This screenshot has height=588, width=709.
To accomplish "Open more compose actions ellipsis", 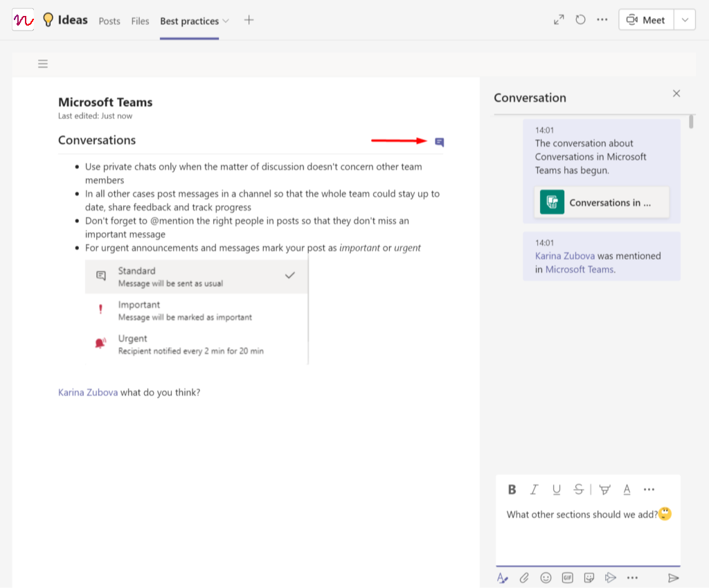I will click(633, 578).
